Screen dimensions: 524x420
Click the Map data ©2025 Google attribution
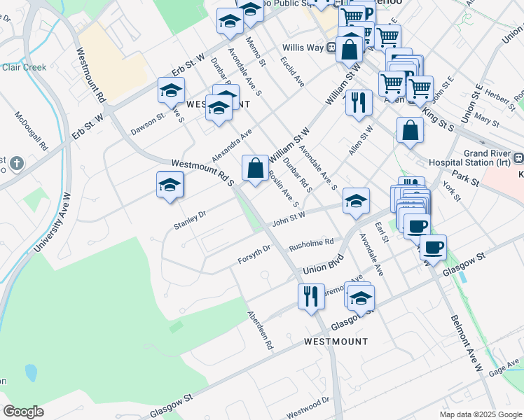[x=480, y=414]
